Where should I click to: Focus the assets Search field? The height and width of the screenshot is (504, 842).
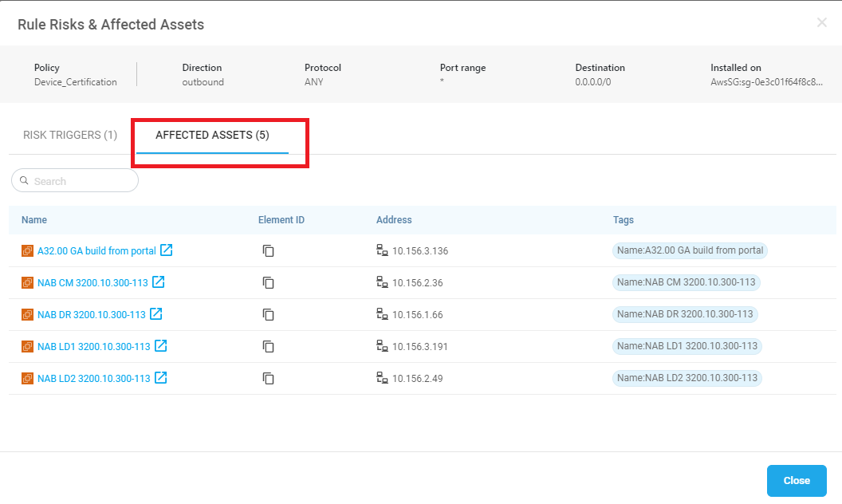click(x=75, y=180)
